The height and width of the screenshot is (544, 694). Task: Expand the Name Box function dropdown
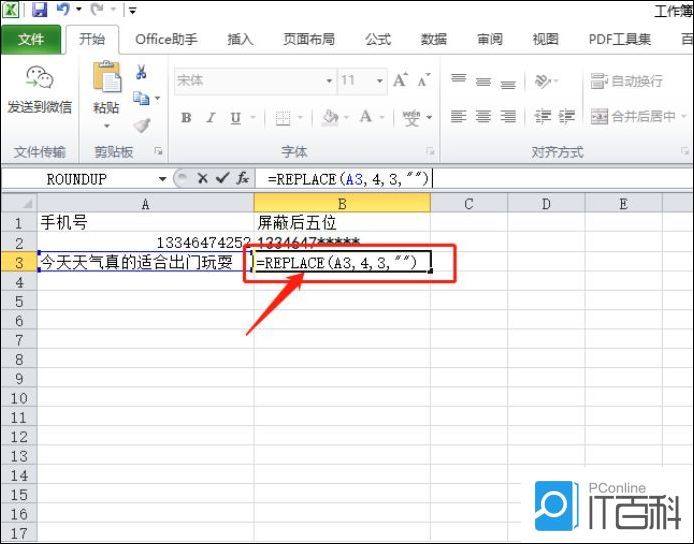(x=162, y=179)
